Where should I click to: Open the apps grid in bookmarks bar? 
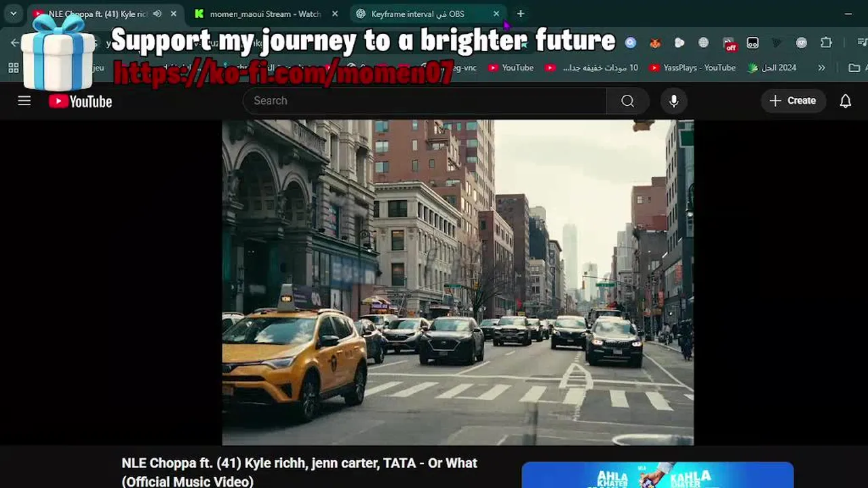pyautogui.click(x=14, y=68)
